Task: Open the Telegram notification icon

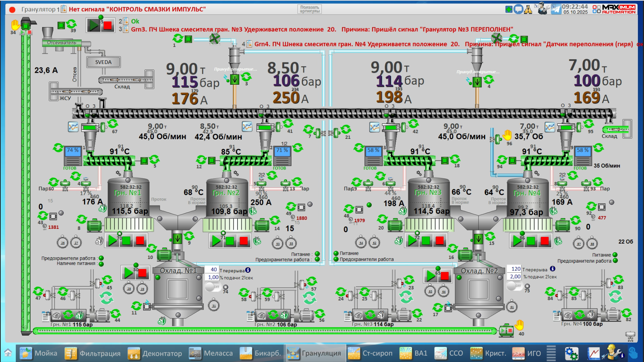Action: point(556,9)
